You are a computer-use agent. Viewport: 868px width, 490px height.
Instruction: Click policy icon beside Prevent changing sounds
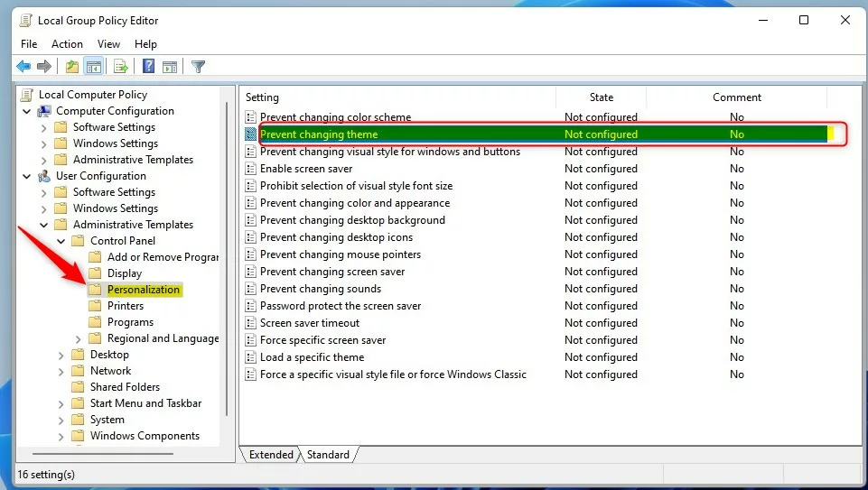point(251,289)
